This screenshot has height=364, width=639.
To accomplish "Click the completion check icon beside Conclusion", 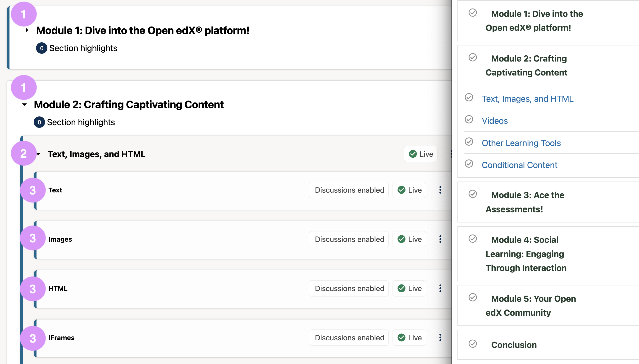I will coord(473,344).
